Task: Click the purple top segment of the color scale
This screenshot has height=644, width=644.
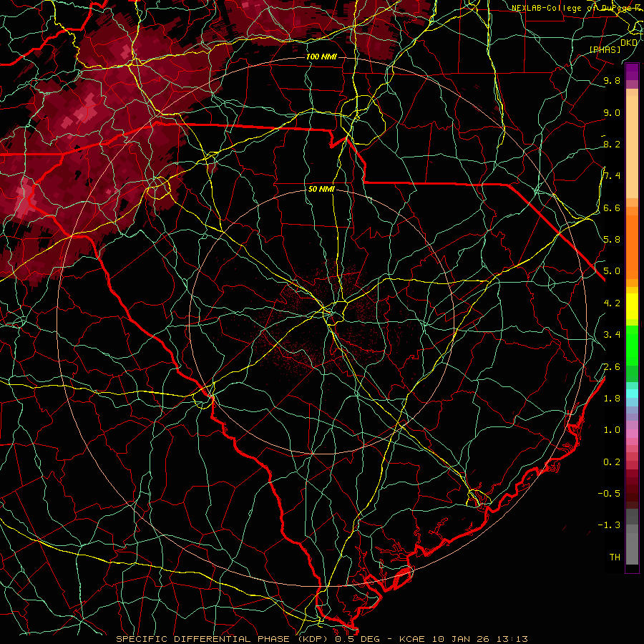Action: coord(632,72)
